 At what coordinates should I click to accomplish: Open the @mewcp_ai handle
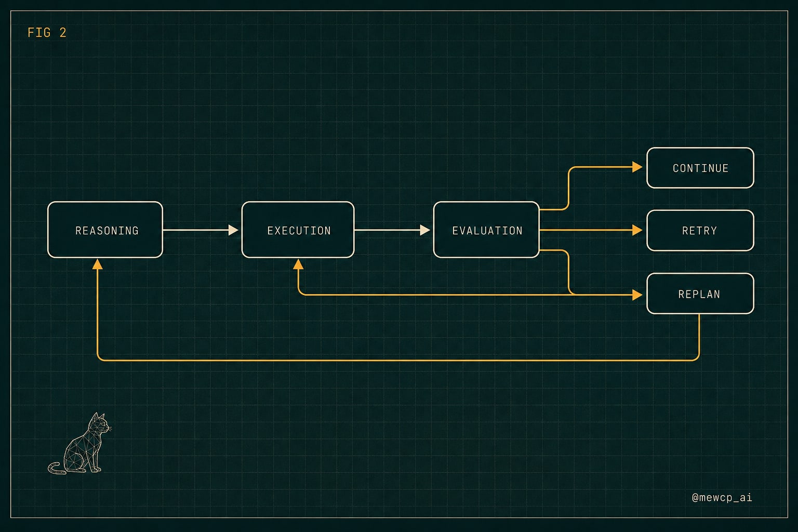coord(722,497)
